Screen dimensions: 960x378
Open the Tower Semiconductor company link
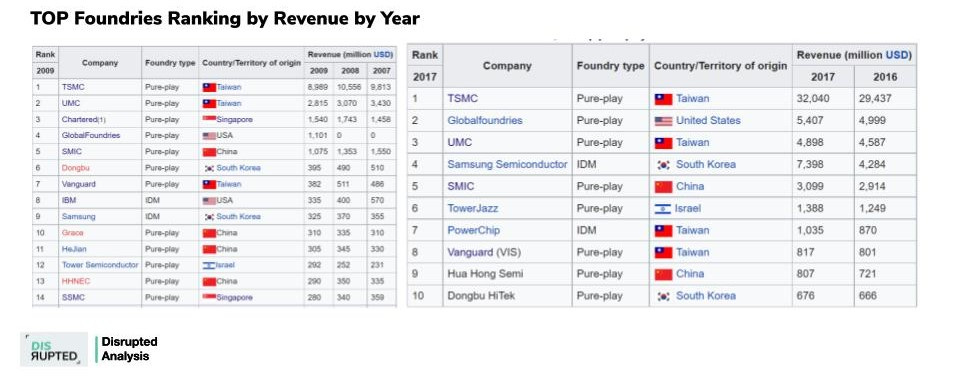[x=100, y=265]
